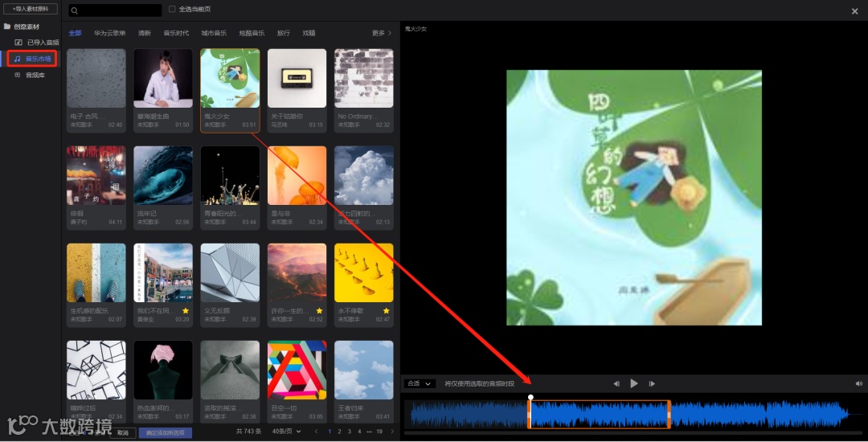Select the 咖啡过后 cubes thumbnail

point(96,370)
